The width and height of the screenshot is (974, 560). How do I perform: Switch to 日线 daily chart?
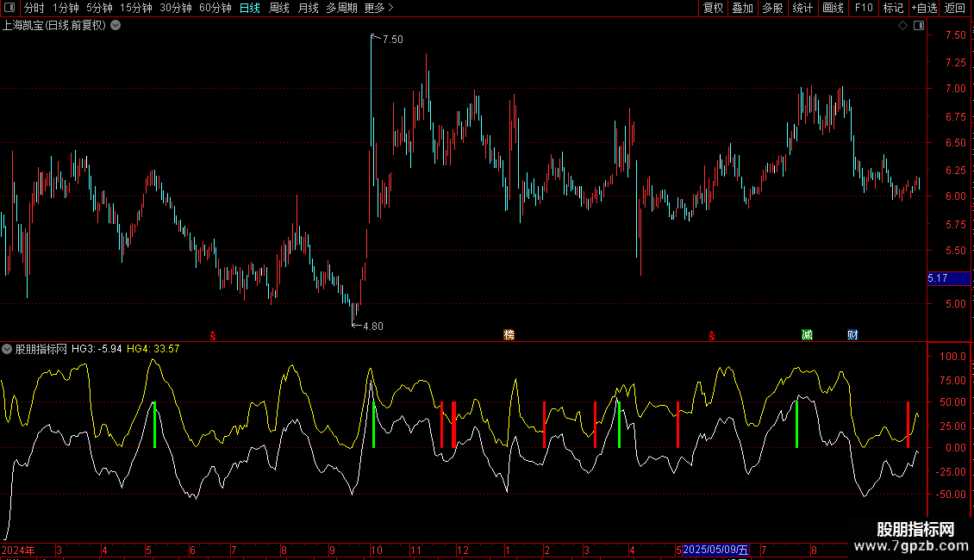pyautogui.click(x=250, y=8)
